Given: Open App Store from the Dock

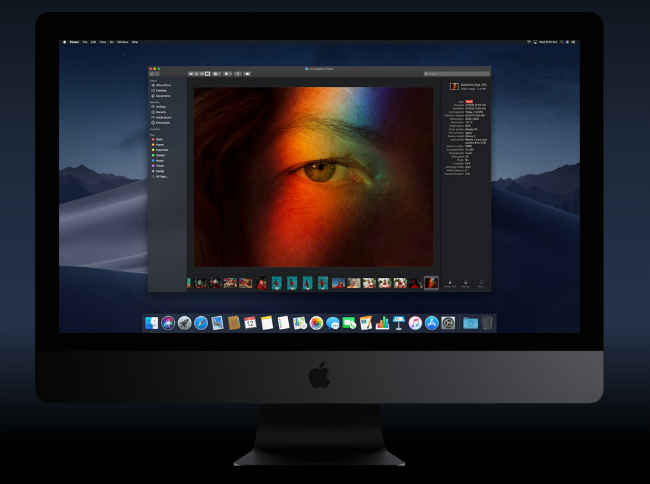Looking at the screenshot, I should 432,323.
